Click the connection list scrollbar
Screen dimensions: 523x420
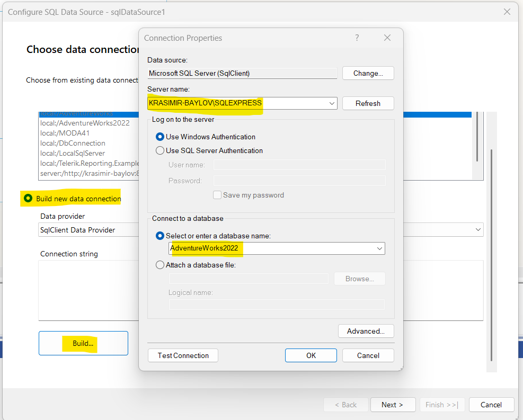tap(477, 138)
